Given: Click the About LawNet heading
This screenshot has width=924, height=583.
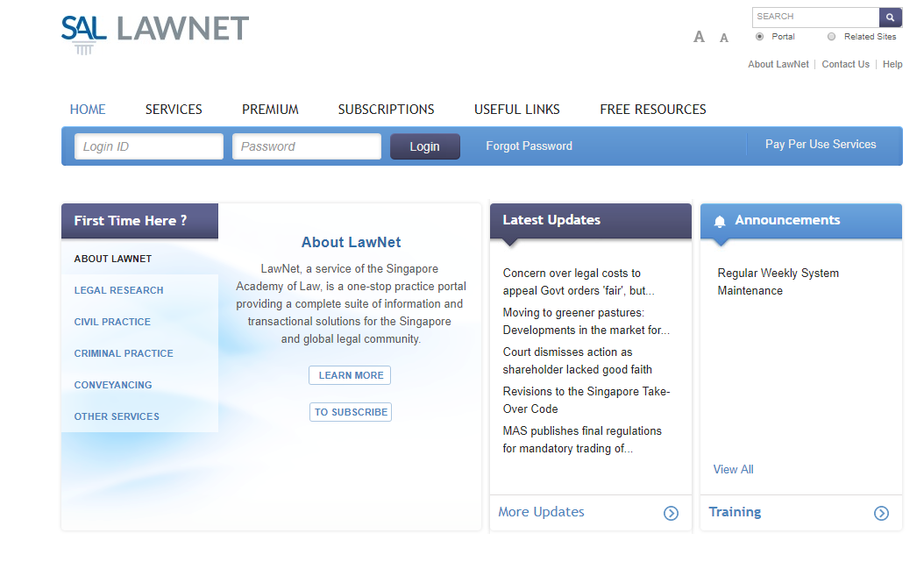Looking at the screenshot, I should 351,242.
